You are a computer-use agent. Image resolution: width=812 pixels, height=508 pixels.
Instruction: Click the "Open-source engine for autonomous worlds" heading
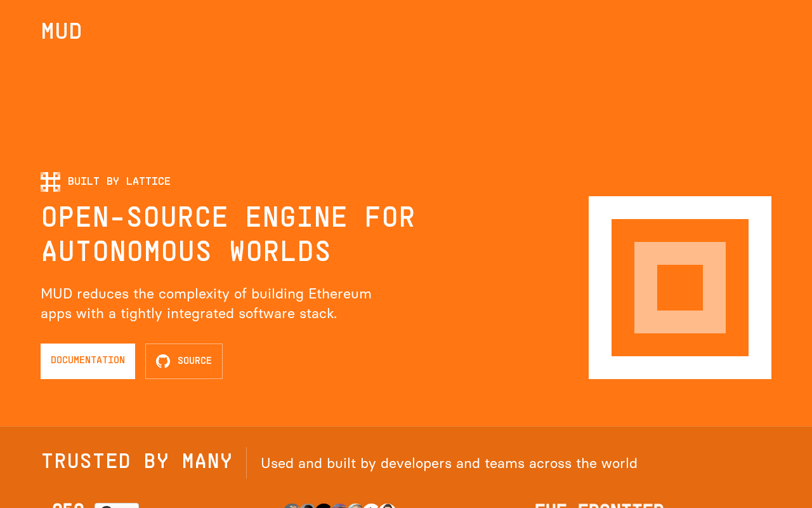[x=228, y=234]
